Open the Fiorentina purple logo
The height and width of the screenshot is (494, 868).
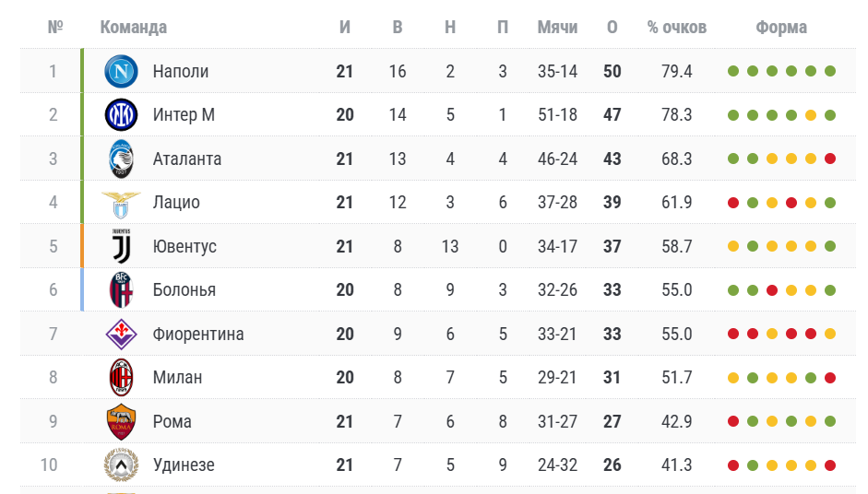[x=121, y=335]
